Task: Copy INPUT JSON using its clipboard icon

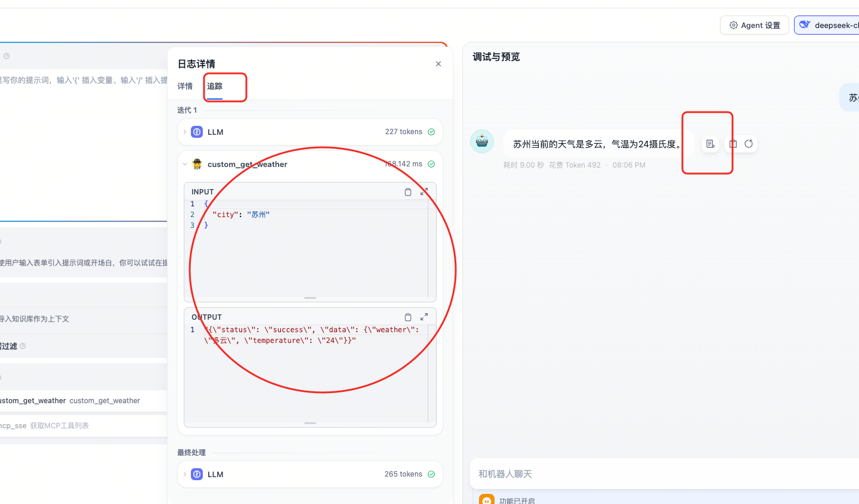Action: pos(408,191)
